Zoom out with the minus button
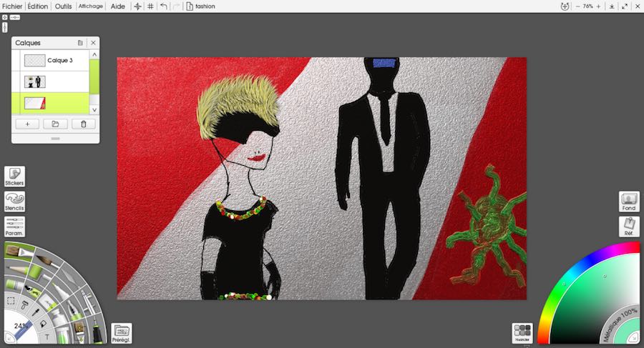The image size is (644, 348). pos(577,6)
